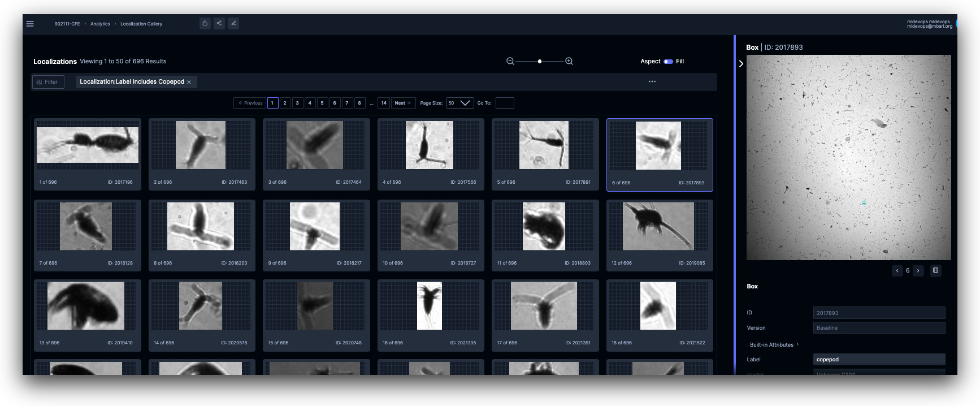Collapse the right-side Box panel
The image size is (980, 406).
(741, 64)
